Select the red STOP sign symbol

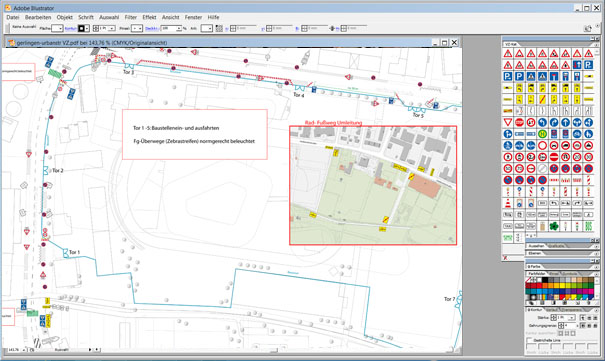click(519, 123)
